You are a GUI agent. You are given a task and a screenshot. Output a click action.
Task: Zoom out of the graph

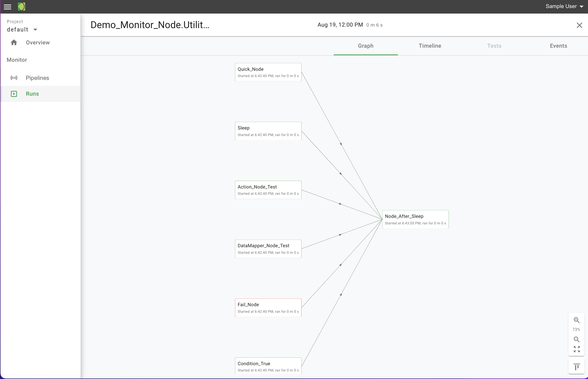(x=576, y=339)
